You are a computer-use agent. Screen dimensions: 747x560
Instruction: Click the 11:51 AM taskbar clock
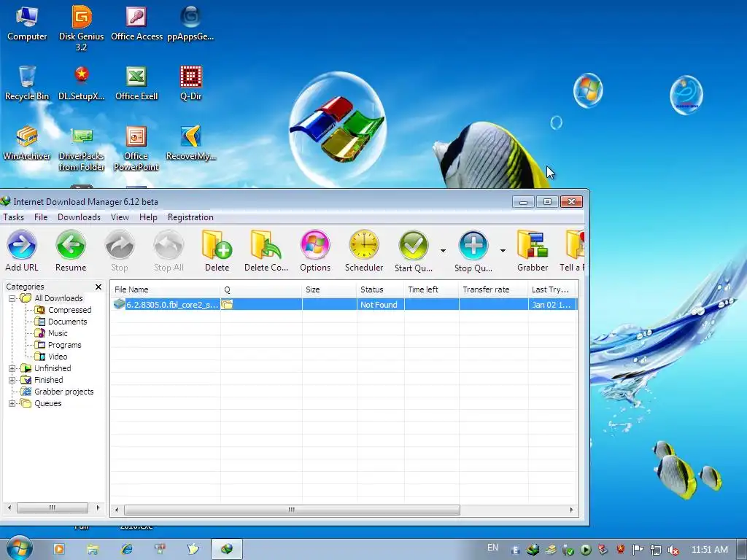pos(710,550)
